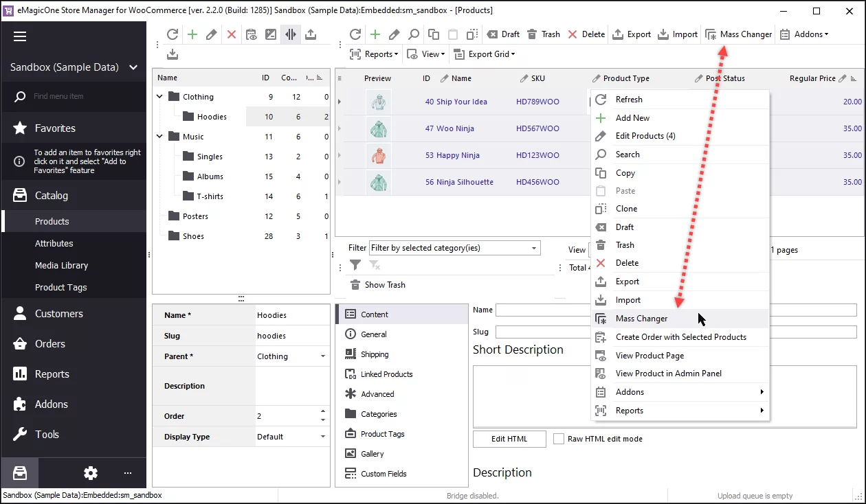
Task: Open settings gear in bottom sidebar
Action: coord(91,472)
